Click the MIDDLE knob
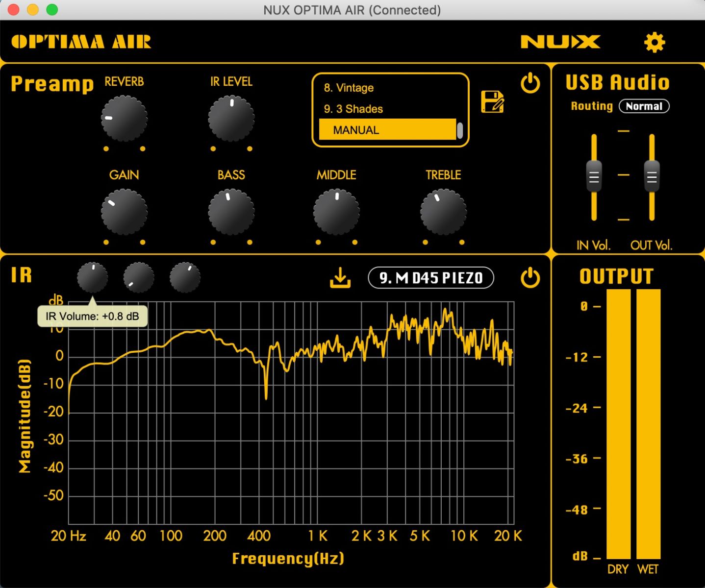Screen dimensions: 705x588 coord(336,212)
